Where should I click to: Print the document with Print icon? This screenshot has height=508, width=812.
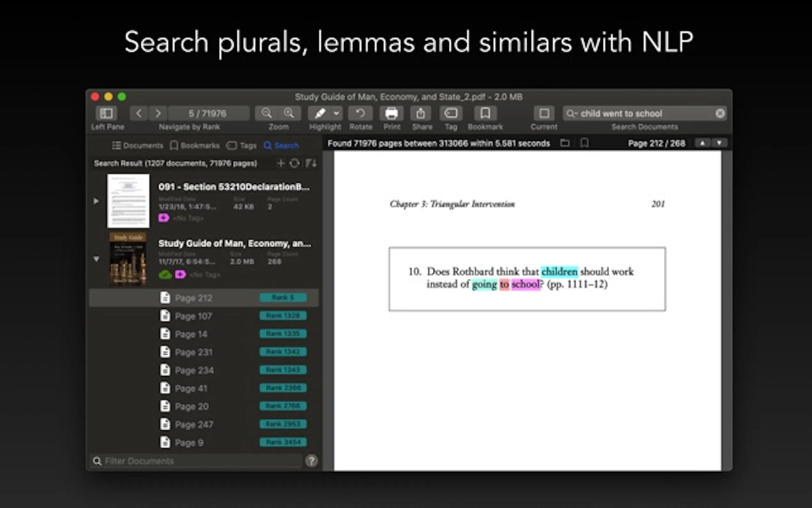click(391, 114)
